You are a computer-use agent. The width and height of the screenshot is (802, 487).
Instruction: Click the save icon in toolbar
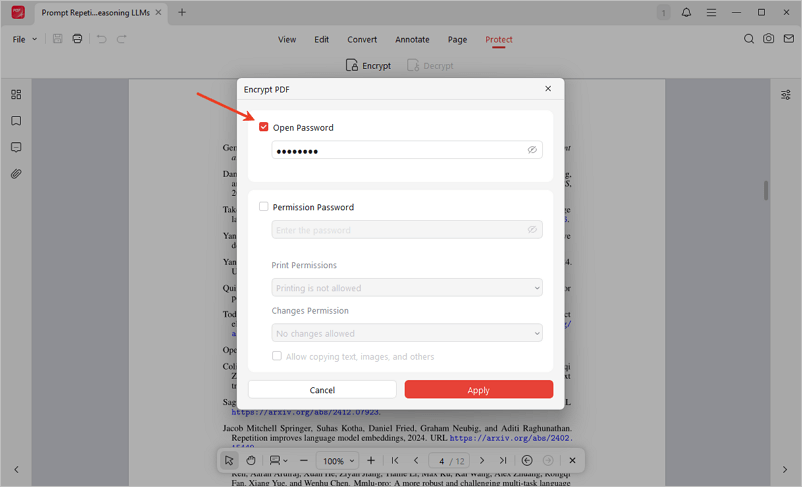(x=57, y=39)
